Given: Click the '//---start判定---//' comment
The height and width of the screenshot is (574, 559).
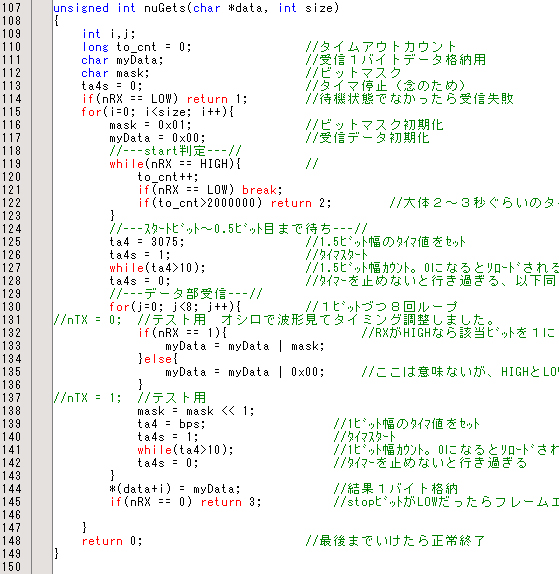Looking at the screenshot, I should [x=175, y=151].
